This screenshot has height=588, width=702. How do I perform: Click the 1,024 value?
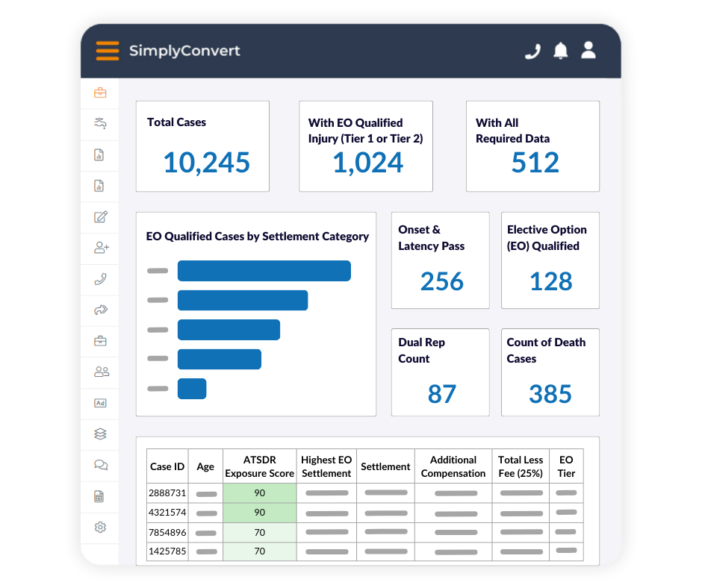coord(368,162)
